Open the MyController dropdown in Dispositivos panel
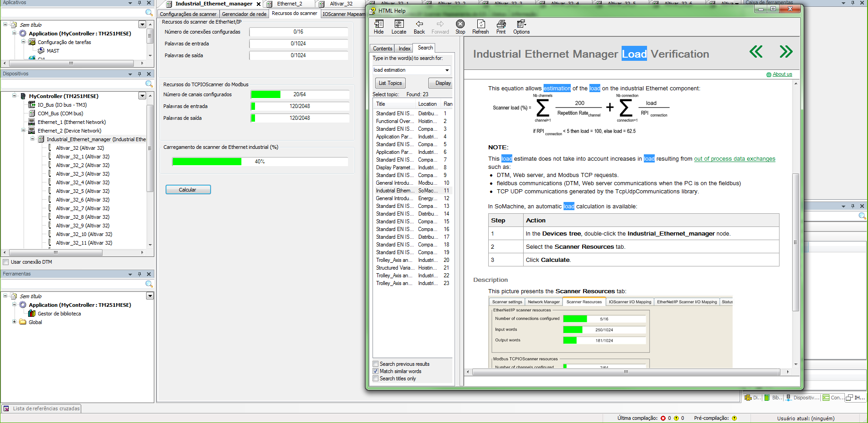This screenshot has height=423, width=868. (142, 96)
